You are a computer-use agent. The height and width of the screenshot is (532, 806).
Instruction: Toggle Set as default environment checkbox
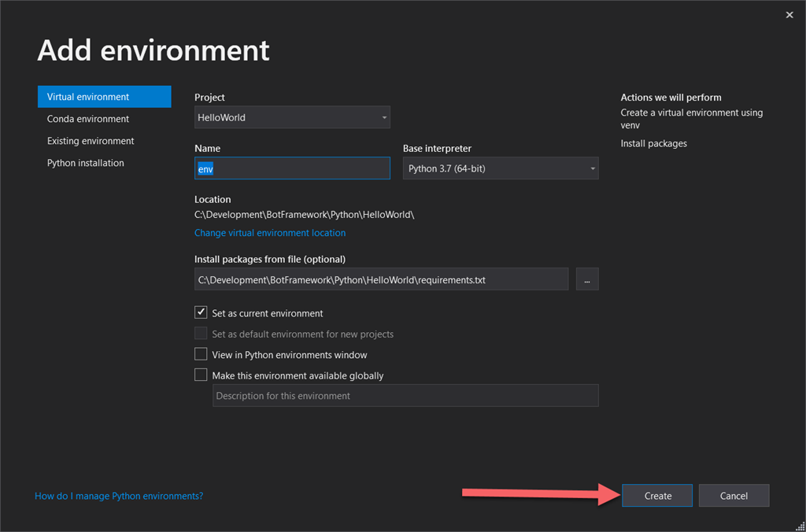pyautogui.click(x=201, y=334)
